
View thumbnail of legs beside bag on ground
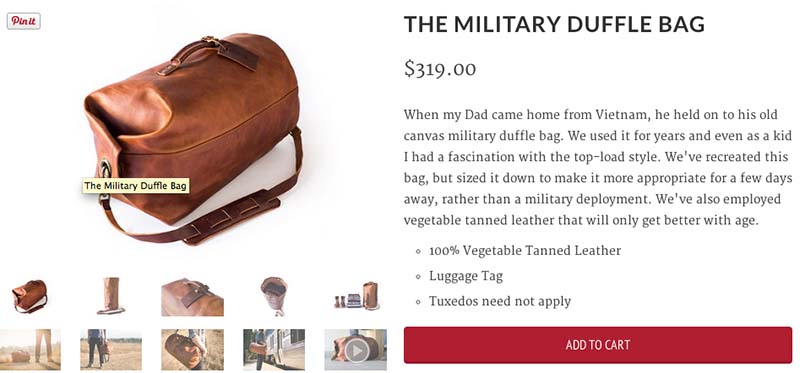(x=30, y=350)
